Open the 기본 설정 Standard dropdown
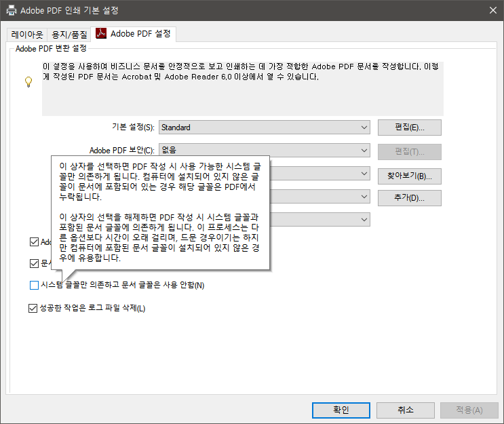The height and width of the screenshot is (424, 504). pyautogui.click(x=265, y=128)
